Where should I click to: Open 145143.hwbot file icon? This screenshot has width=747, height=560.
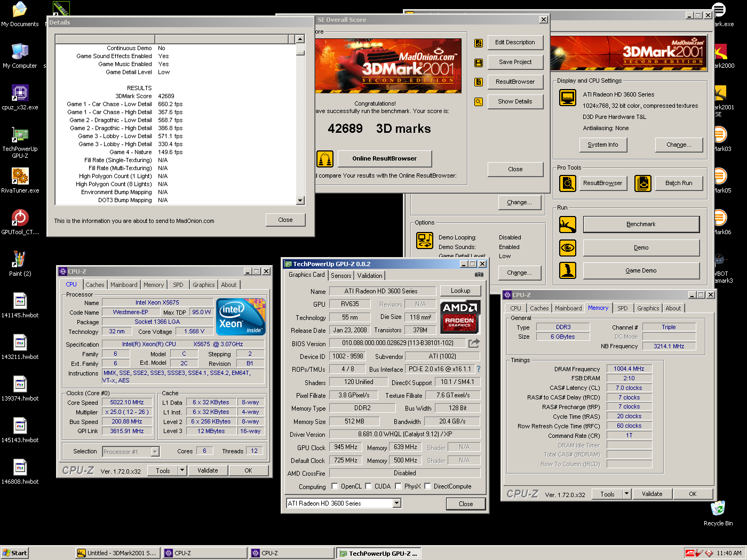pos(20,430)
